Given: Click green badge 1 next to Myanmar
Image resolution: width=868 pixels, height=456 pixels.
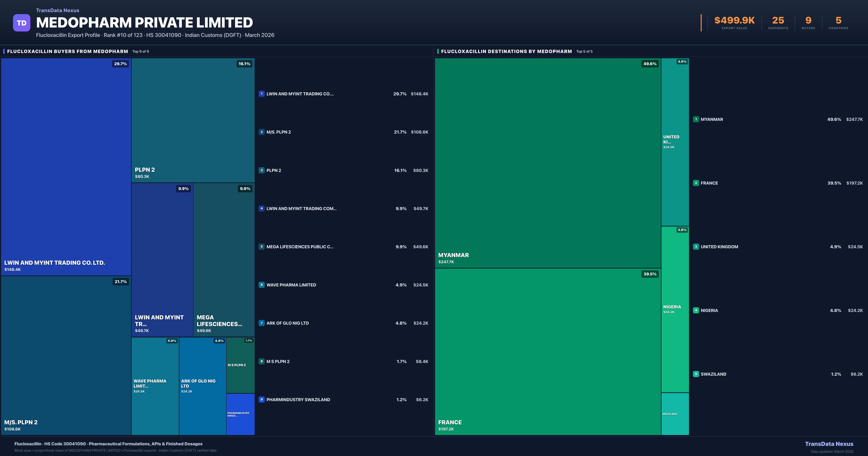Looking at the screenshot, I should click(x=696, y=119).
